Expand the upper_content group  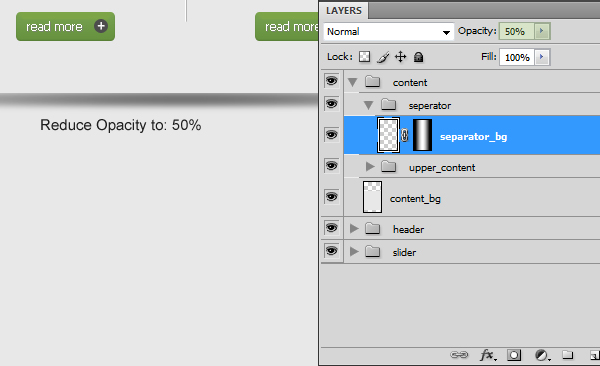point(370,167)
